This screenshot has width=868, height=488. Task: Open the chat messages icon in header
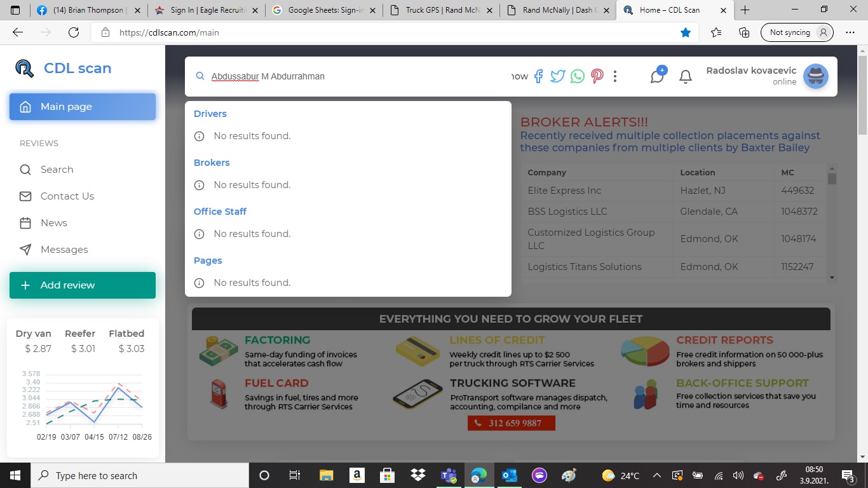657,76
